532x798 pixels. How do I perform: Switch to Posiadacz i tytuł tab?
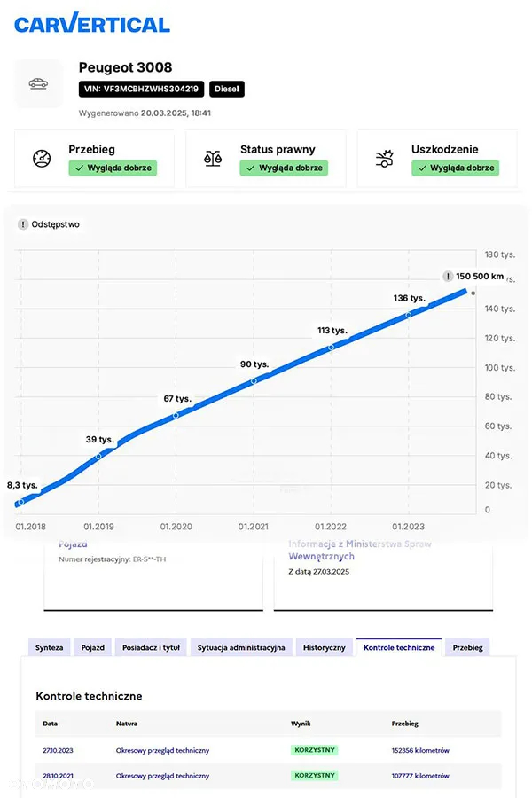coord(152,647)
